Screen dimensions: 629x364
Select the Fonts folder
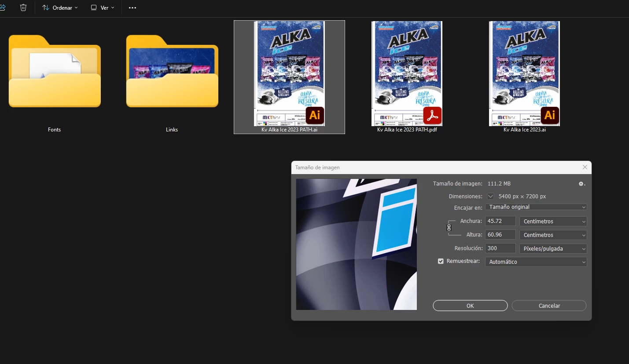[55, 71]
